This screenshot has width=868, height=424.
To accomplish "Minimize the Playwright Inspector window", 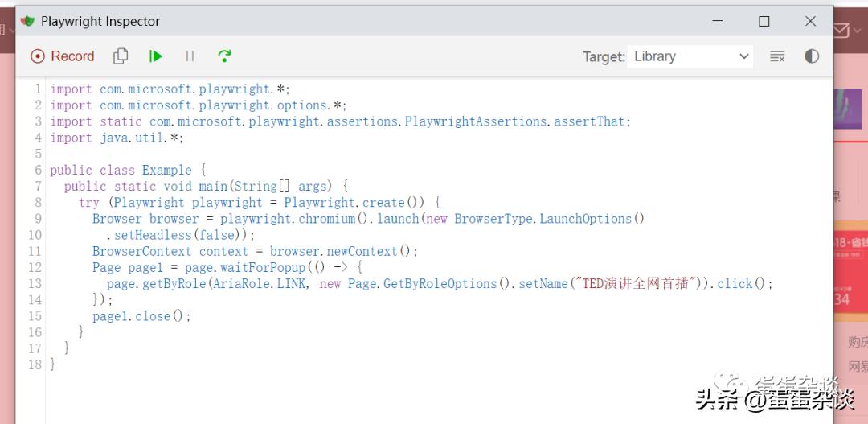I will (718, 22).
